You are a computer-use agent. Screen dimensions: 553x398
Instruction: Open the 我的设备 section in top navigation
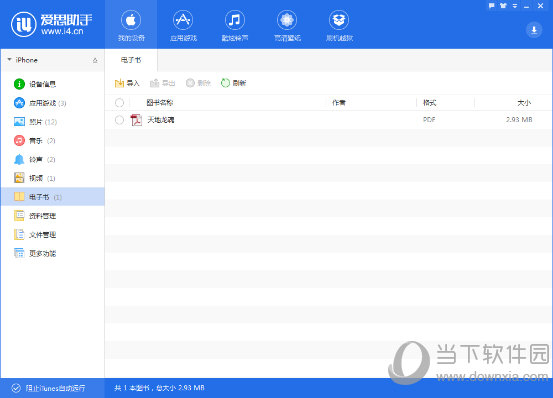point(131,25)
